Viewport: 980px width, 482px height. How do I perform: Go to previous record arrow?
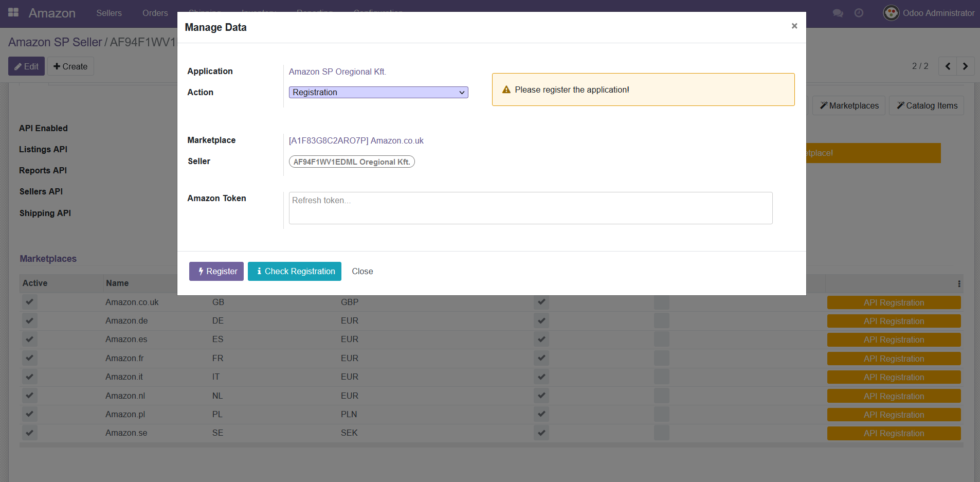click(x=948, y=66)
